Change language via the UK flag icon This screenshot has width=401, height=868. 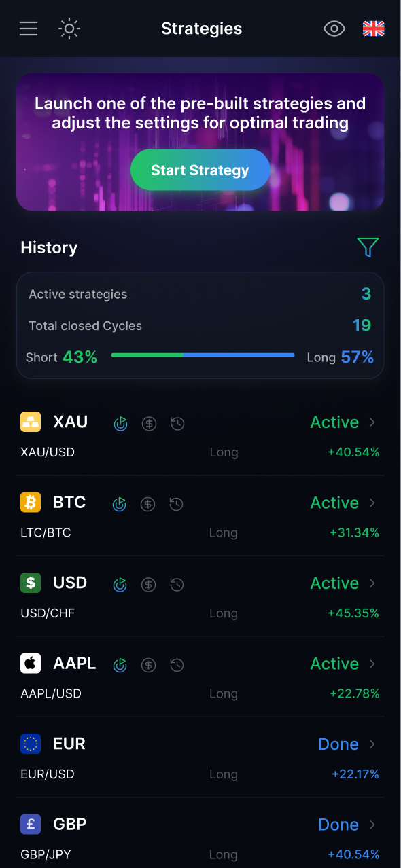tap(373, 29)
